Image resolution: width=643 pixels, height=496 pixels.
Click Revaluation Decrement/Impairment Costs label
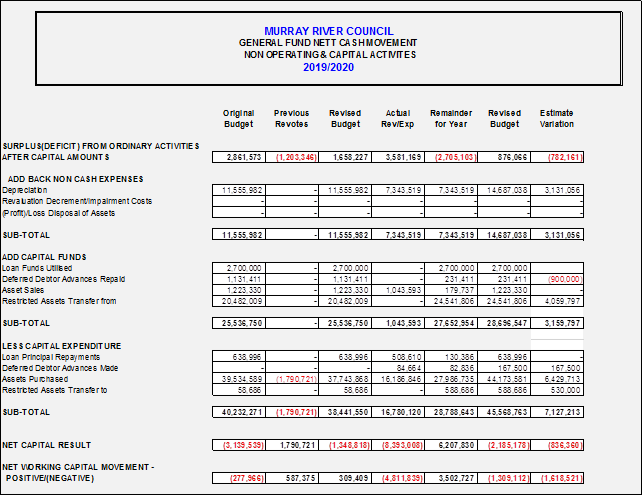point(77,201)
